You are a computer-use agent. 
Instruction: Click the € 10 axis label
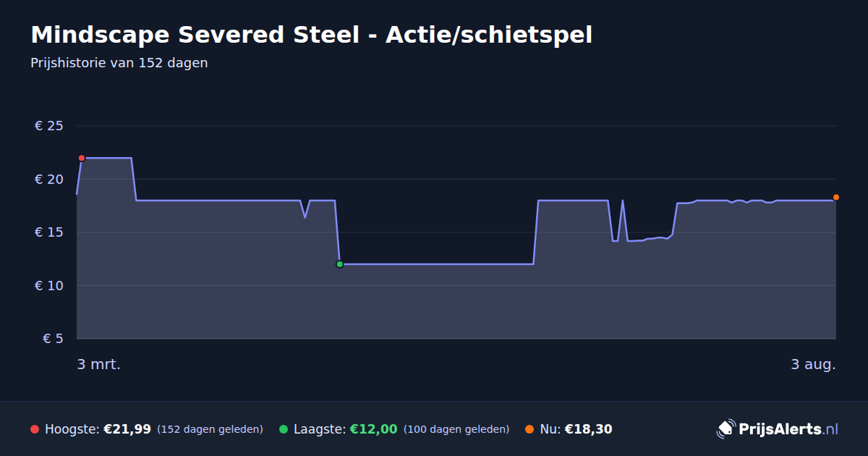[x=49, y=286]
